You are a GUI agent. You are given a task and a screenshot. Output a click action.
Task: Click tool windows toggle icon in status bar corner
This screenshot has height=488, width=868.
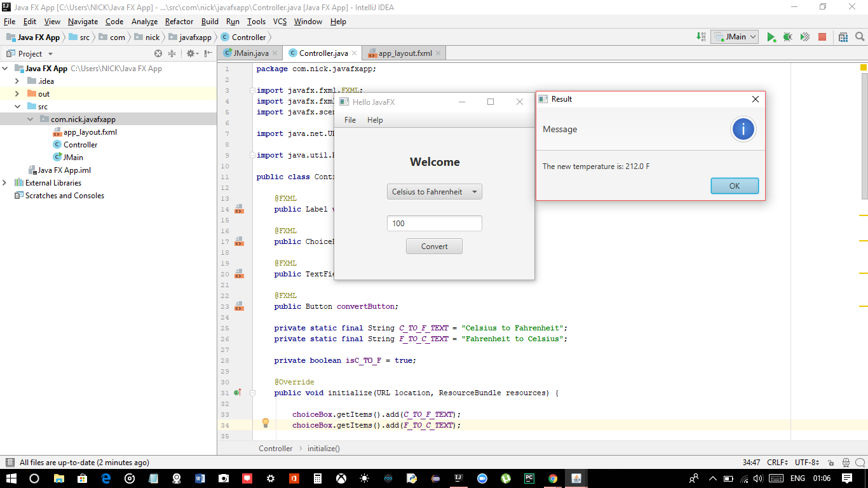point(10,463)
